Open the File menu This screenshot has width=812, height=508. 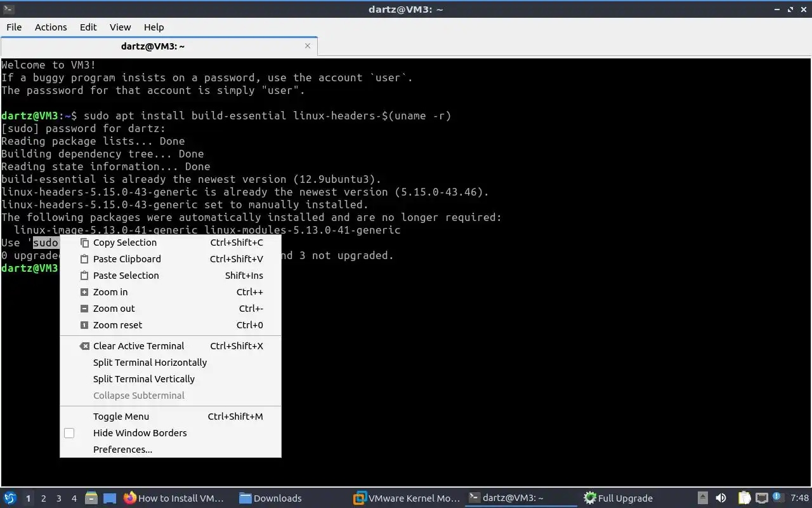(x=14, y=27)
